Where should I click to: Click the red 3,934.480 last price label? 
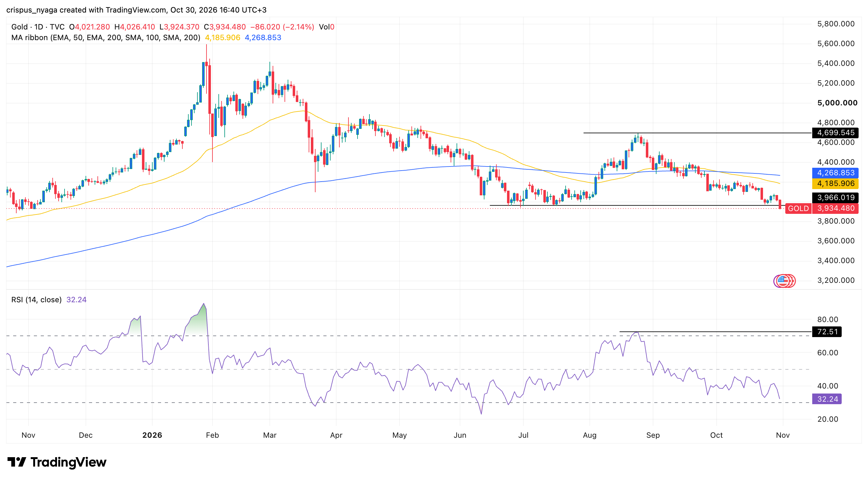click(835, 208)
